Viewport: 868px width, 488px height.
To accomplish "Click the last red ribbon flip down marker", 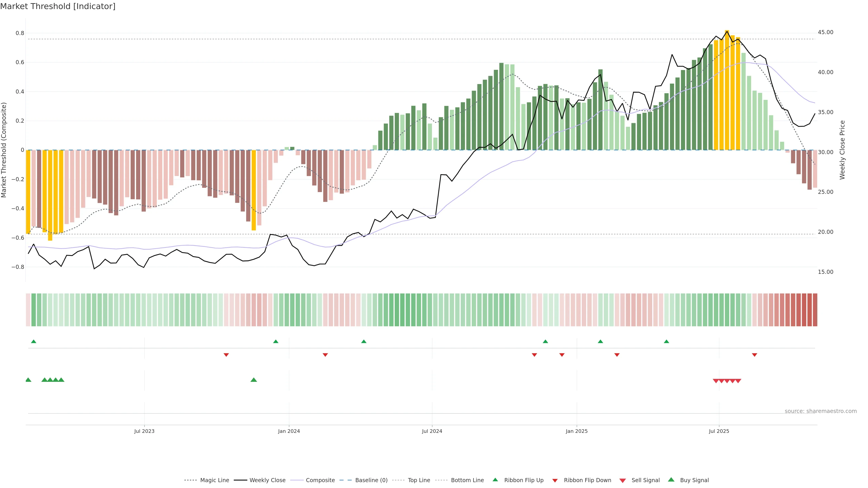I will 755,355.
